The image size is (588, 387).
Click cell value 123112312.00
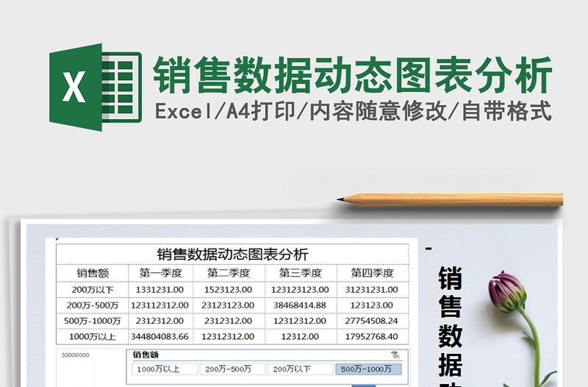[x=159, y=305]
